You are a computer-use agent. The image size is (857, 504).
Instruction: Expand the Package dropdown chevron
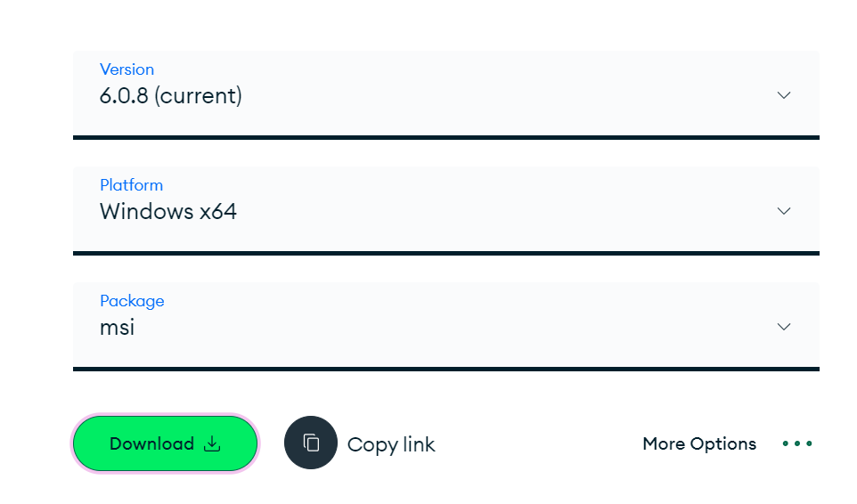click(x=784, y=327)
